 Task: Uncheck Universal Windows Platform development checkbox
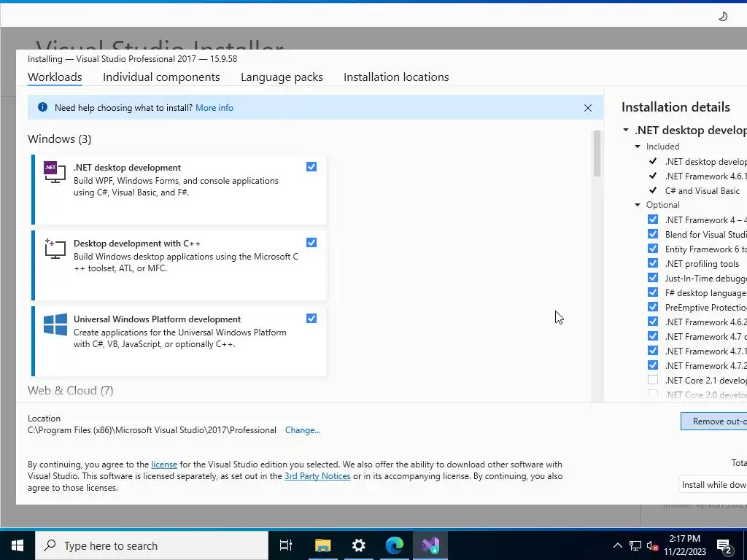point(311,318)
